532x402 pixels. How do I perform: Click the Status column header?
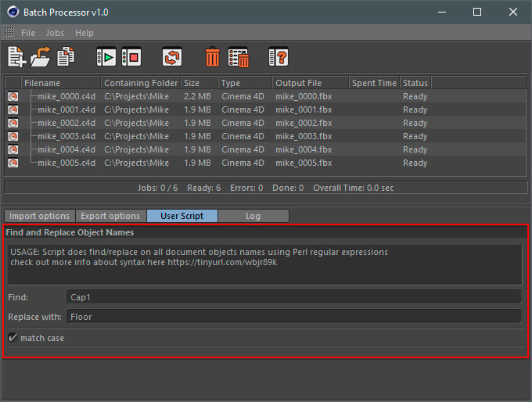tap(415, 83)
